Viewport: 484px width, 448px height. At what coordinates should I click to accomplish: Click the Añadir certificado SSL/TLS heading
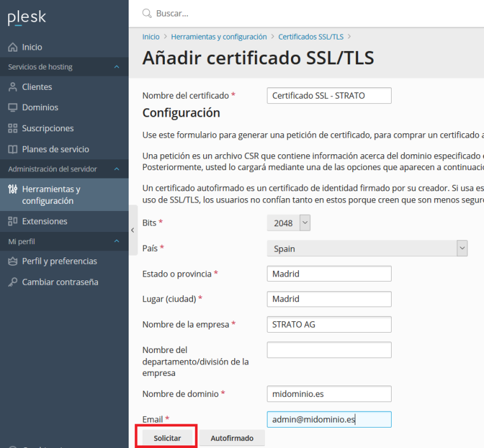258,58
